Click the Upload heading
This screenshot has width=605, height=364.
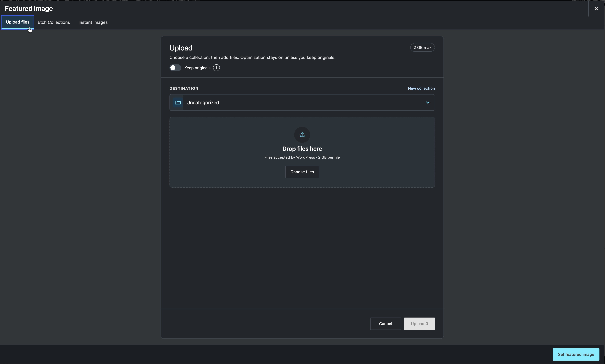[181, 48]
